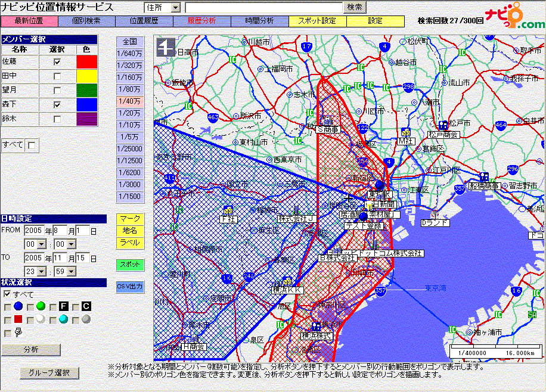Image resolution: width=546 pixels, height=392 pixels.
Task: Click the F社 building marker on the map
Action: pyautogui.click(x=227, y=210)
